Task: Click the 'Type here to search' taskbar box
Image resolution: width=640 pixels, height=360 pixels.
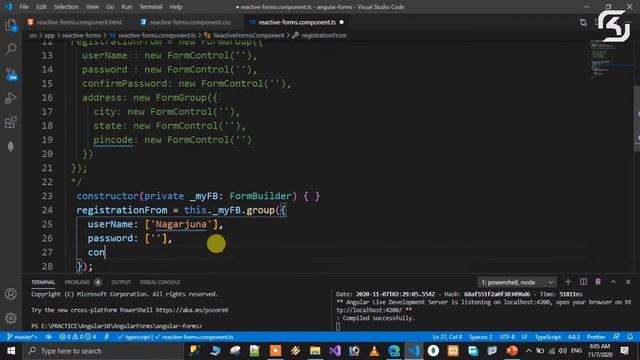Action: (103, 351)
